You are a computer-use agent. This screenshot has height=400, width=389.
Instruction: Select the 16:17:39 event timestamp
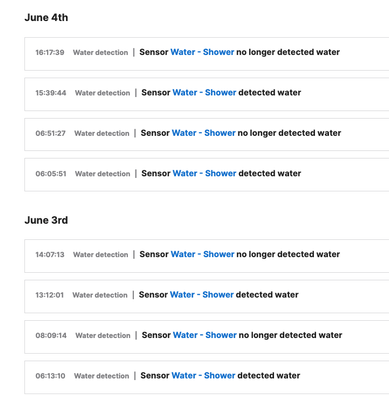point(50,53)
